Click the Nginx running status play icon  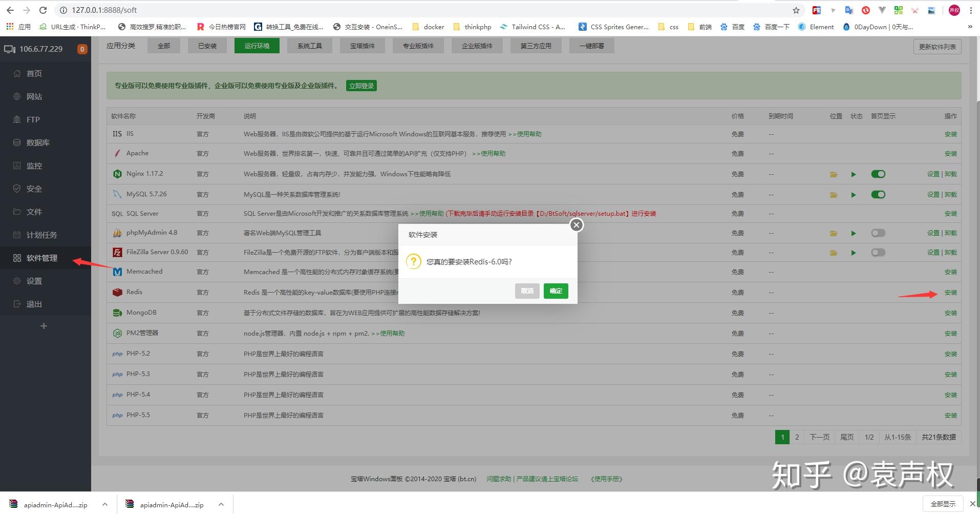pyautogui.click(x=854, y=174)
